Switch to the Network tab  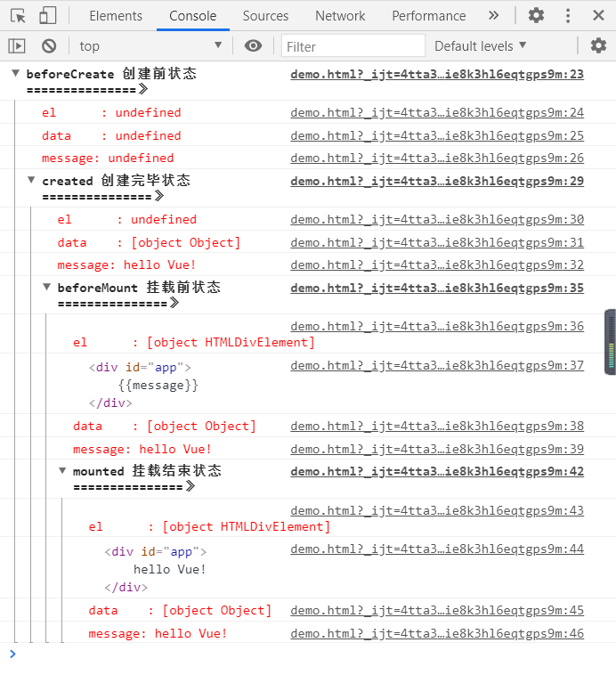[340, 15]
